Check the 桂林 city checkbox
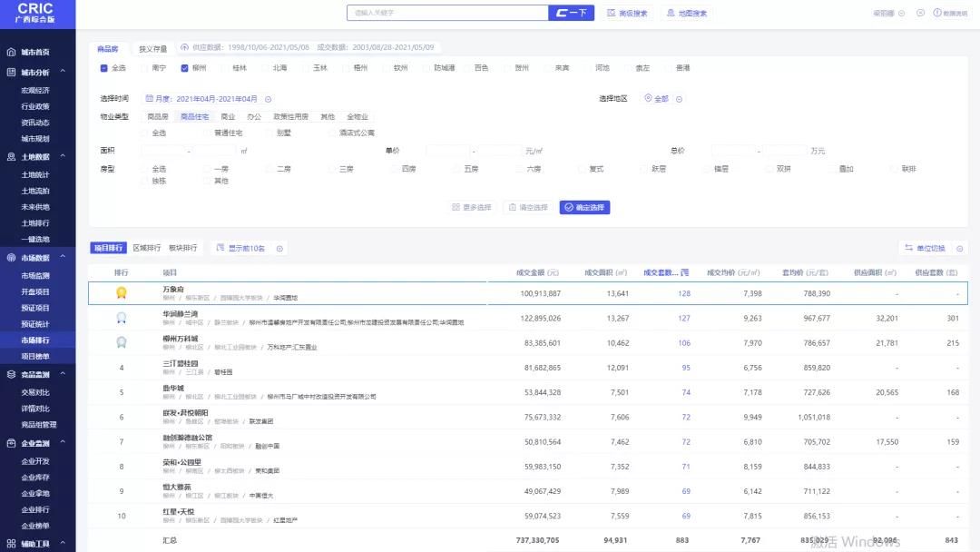This screenshot has width=980, height=552. [224, 67]
